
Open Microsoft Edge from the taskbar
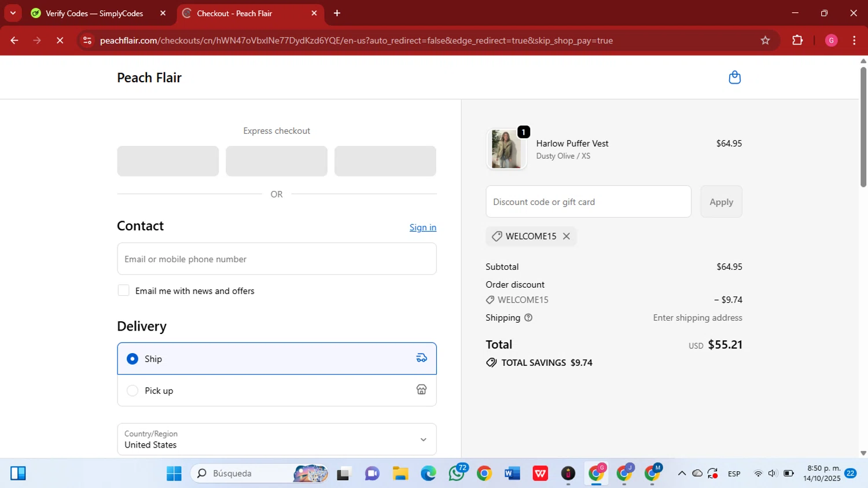[x=428, y=474]
